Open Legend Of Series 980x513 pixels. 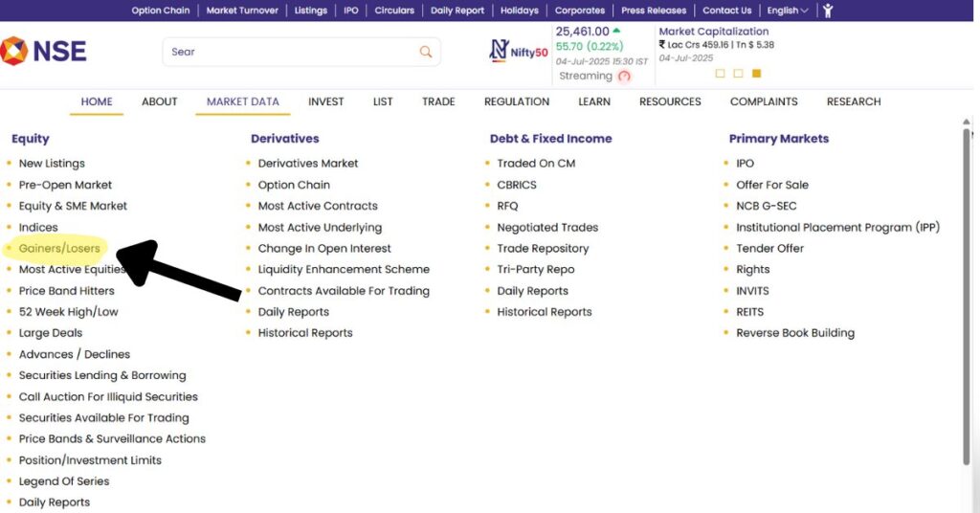64,481
